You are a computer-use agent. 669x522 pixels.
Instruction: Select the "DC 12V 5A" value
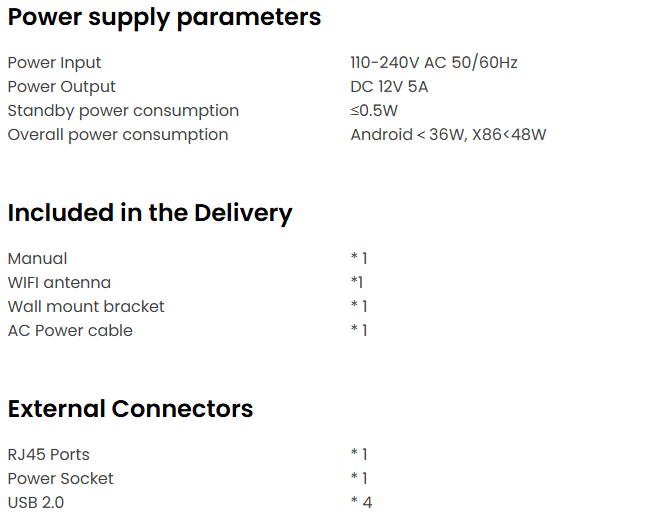click(x=389, y=87)
